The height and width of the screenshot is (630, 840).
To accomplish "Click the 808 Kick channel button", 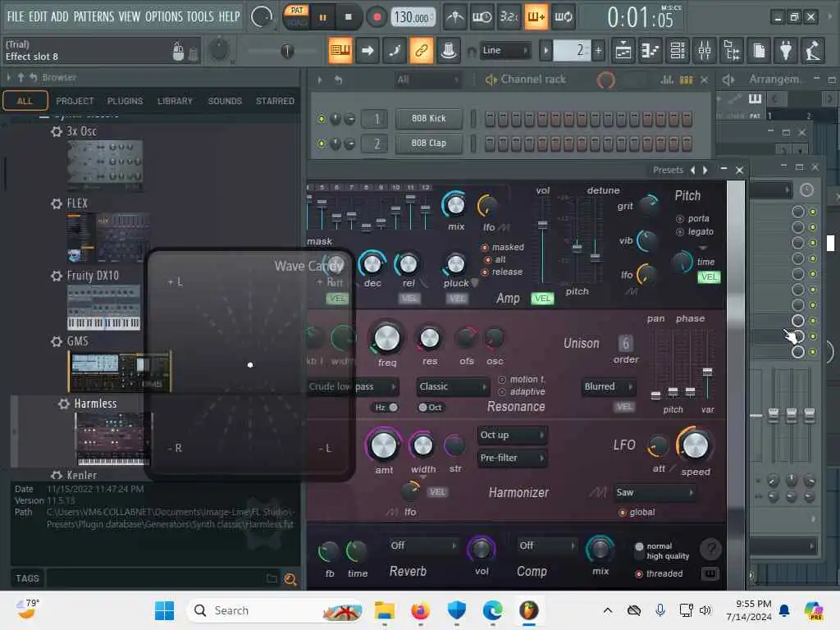I will [428, 118].
